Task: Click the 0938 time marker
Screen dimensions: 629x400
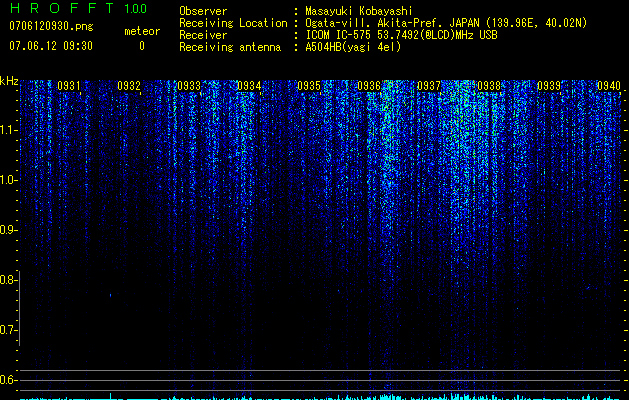Action: (489, 86)
